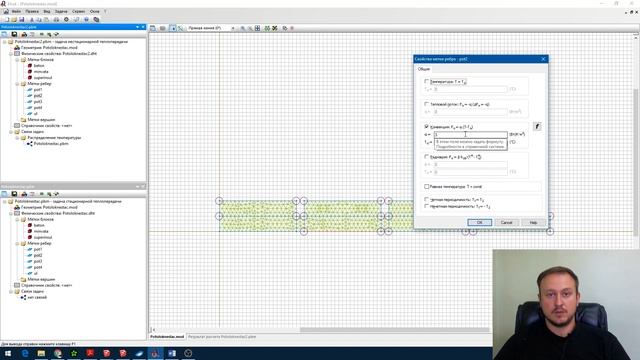The image size is (640, 360).
Task: Click the Cut scissors toolbar icon
Action: [32, 20]
